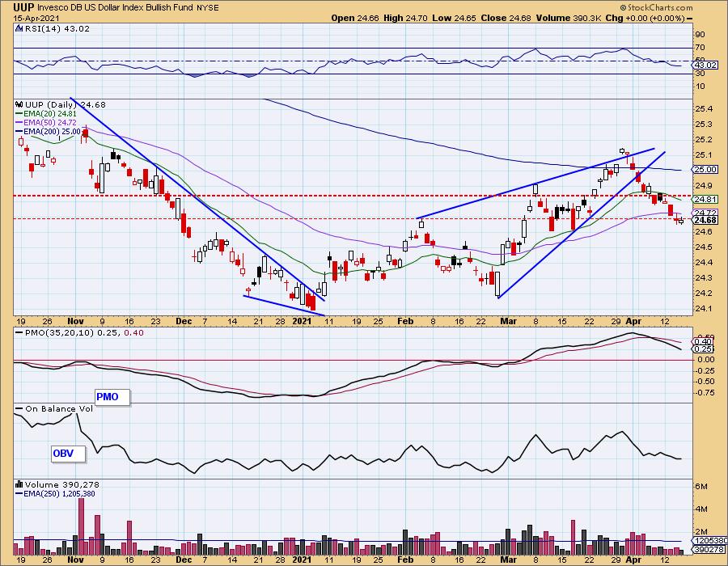Click the 6M label on the volume axis

pyautogui.click(x=701, y=487)
